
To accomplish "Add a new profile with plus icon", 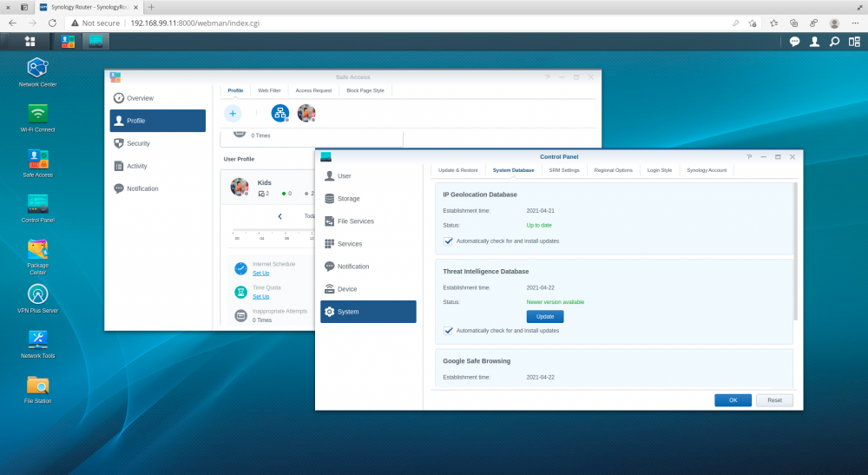I will click(233, 114).
